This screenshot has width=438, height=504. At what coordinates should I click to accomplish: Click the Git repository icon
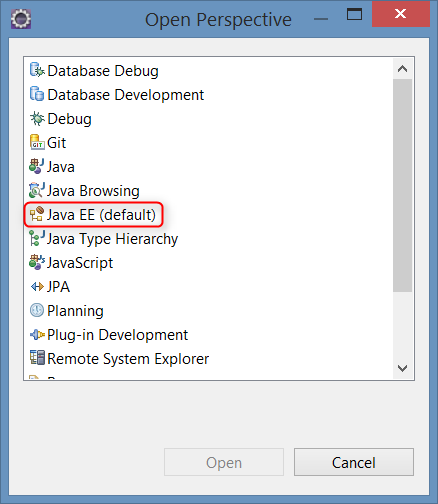pos(37,142)
